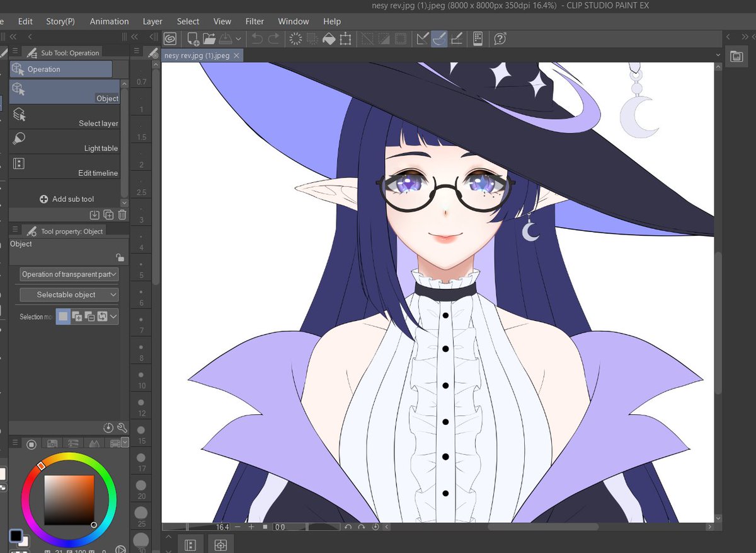Open the Filter menu
This screenshot has height=553, width=756.
pyautogui.click(x=255, y=21)
